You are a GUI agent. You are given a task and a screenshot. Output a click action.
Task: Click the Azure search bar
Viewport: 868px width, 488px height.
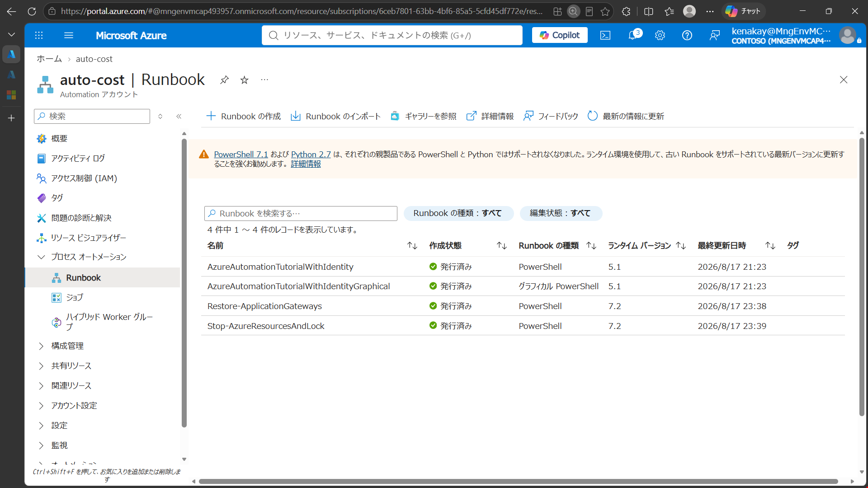[392, 35]
